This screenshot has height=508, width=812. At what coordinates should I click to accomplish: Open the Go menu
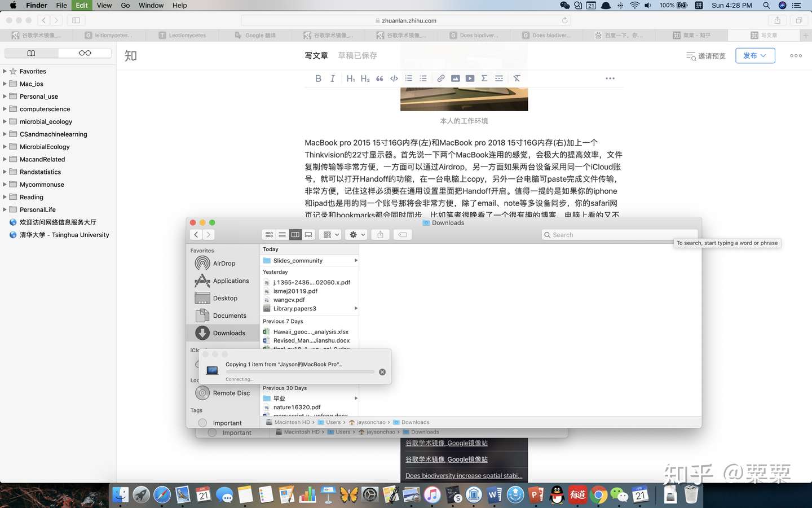[x=125, y=5]
